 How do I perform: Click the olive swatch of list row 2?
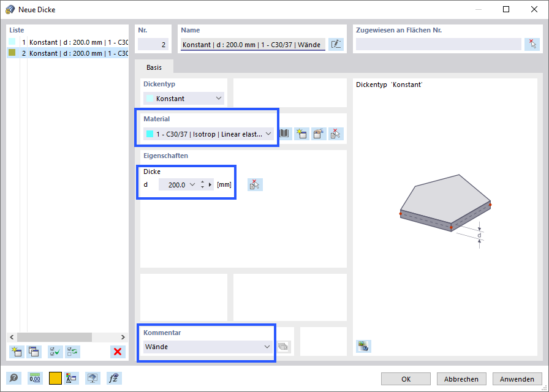tap(12, 53)
